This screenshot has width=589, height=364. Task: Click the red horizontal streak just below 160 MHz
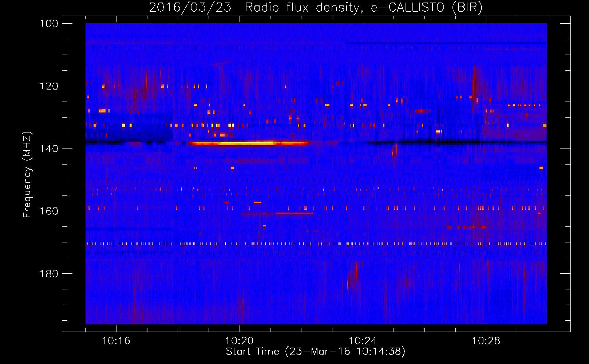294,213
